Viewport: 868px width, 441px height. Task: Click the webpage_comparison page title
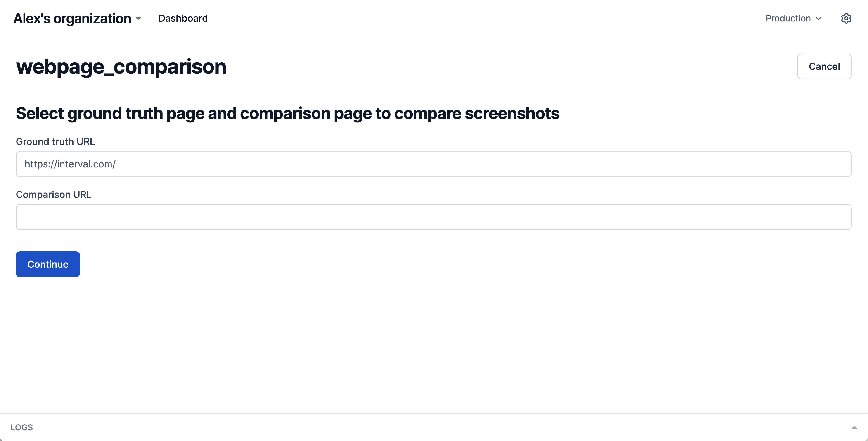pyautogui.click(x=121, y=67)
